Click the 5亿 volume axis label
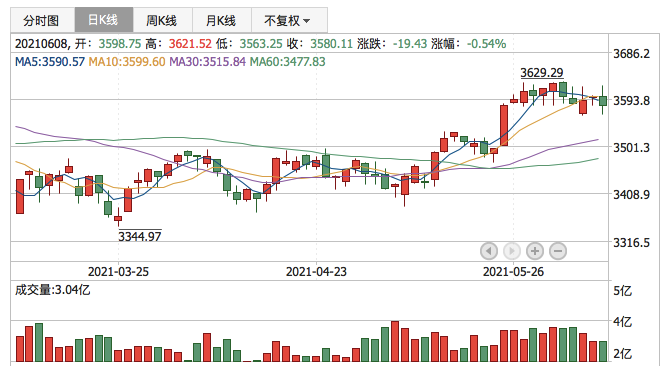The image size is (668, 371). [x=622, y=291]
